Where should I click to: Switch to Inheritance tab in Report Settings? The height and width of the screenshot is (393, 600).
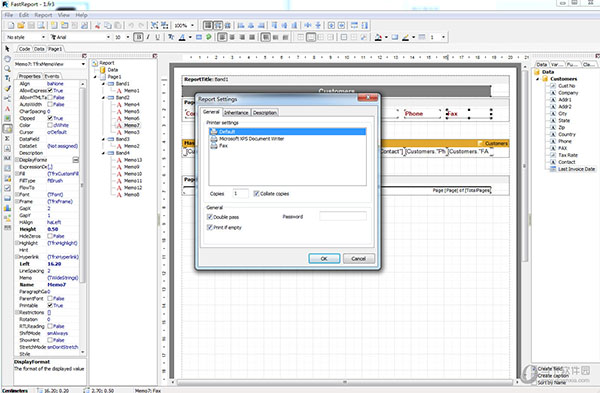click(x=236, y=113)
